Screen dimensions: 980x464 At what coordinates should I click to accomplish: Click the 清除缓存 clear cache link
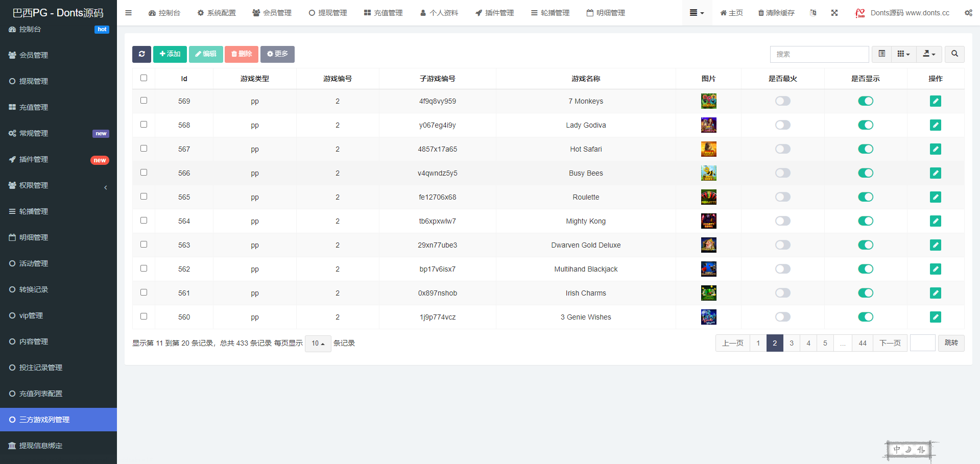coord(776,13)
